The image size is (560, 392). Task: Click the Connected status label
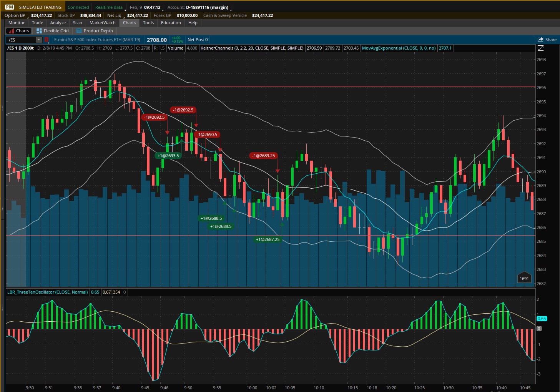(78, 7)
